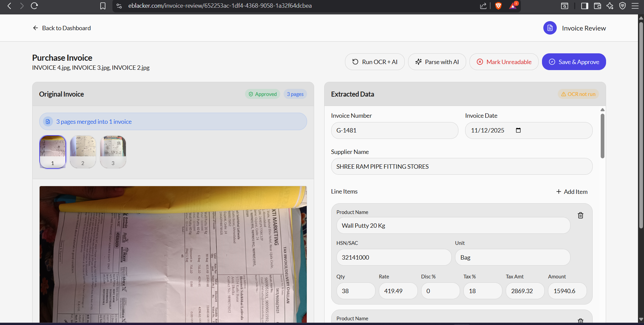Viewport: 644px width, 325px height.
Task: Click the invoice file names text
Action: [x=91, y=68]
